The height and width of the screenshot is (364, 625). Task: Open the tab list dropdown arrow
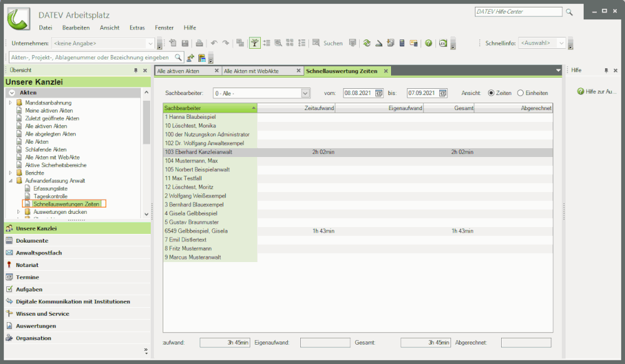coord(558,71)
